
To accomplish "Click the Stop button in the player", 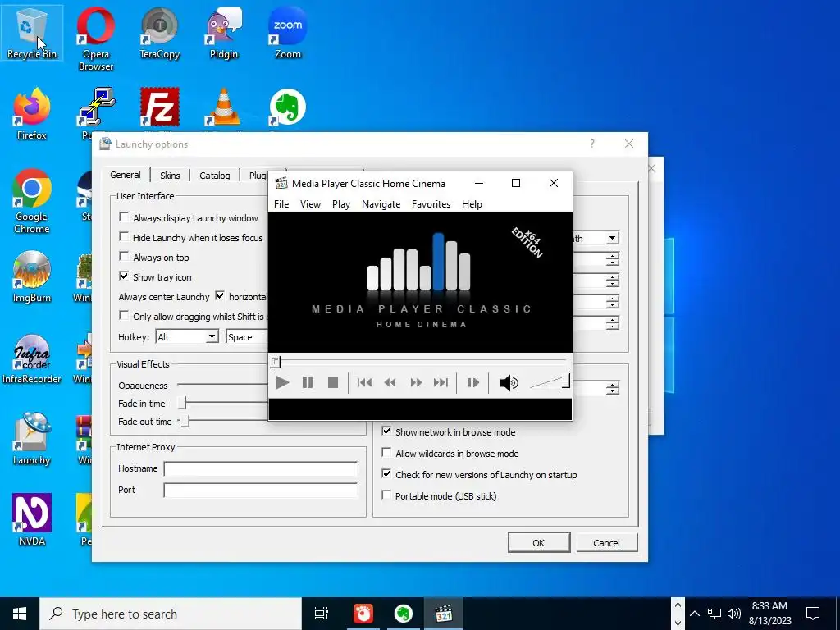I will click(x=333, y=382).
